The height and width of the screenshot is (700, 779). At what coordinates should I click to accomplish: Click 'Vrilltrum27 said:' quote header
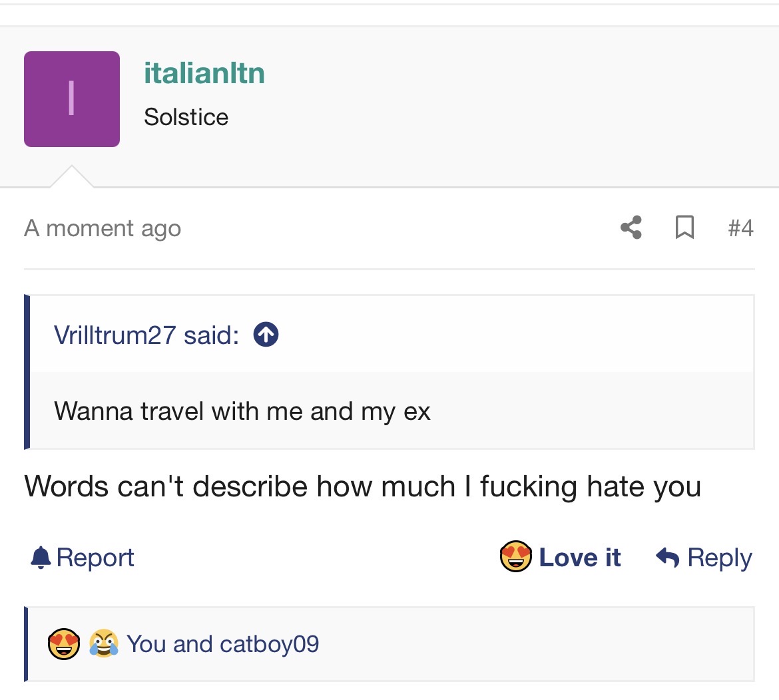click(x=146, y=335)
